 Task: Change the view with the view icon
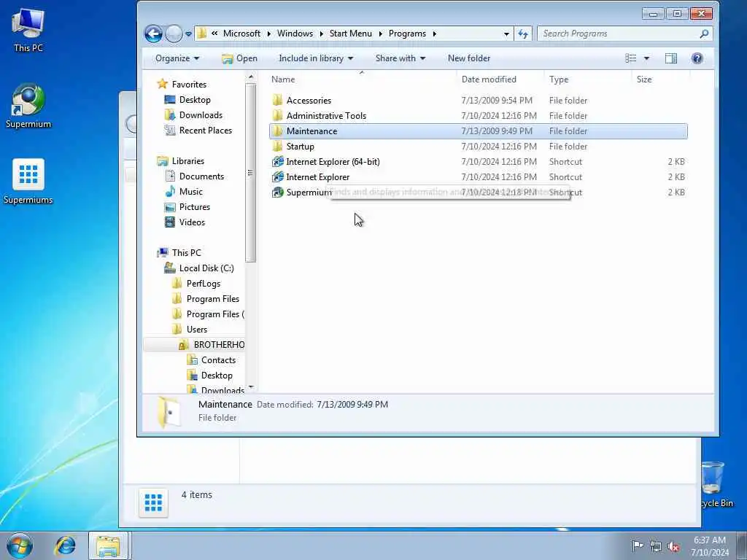[x=631, y=58]
